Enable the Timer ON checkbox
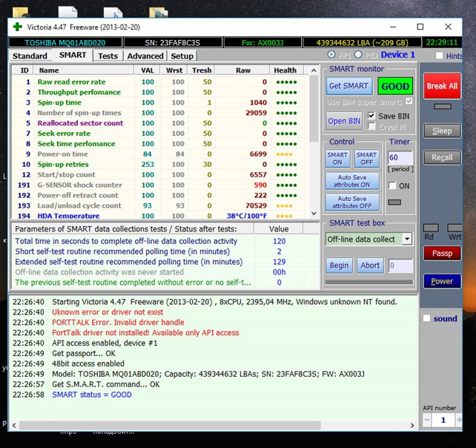The width and height of the screenshot is (476, 448). [392, 185]
